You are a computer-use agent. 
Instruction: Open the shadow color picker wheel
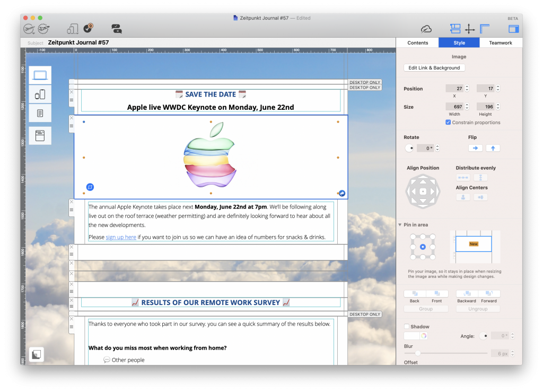424,336
